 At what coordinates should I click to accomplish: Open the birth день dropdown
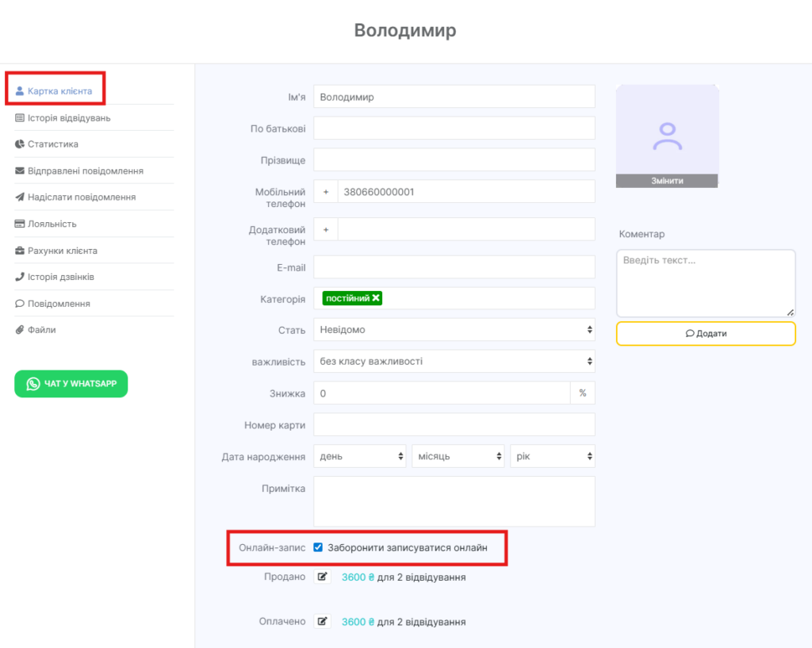(360, 456)
